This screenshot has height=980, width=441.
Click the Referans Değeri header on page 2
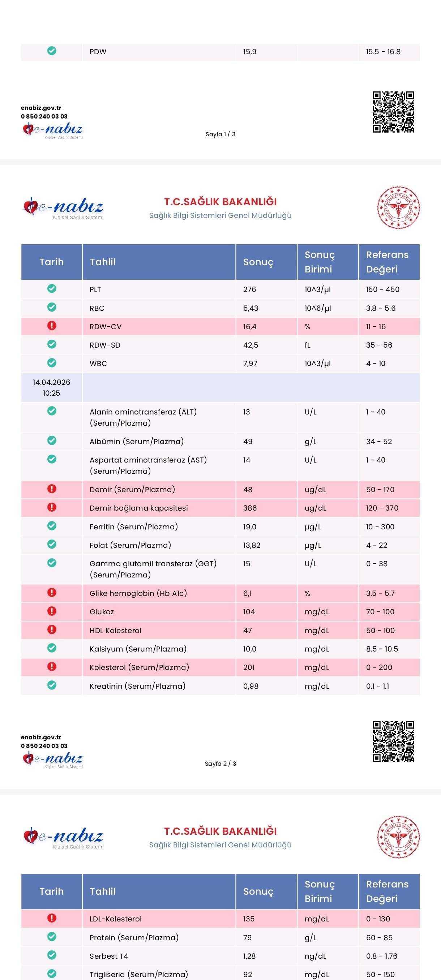coord(388,262)
